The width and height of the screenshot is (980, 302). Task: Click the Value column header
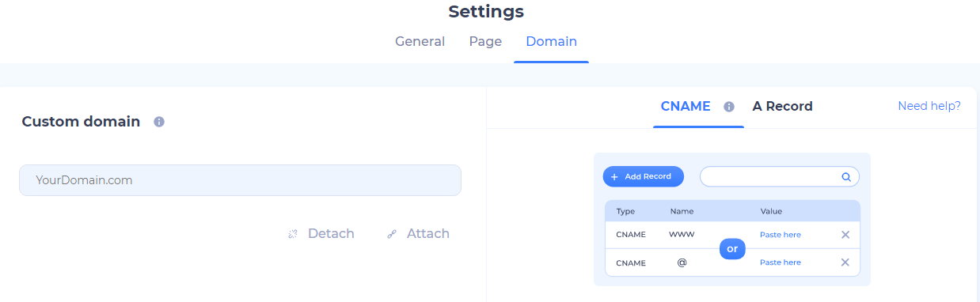pos(771,211)
